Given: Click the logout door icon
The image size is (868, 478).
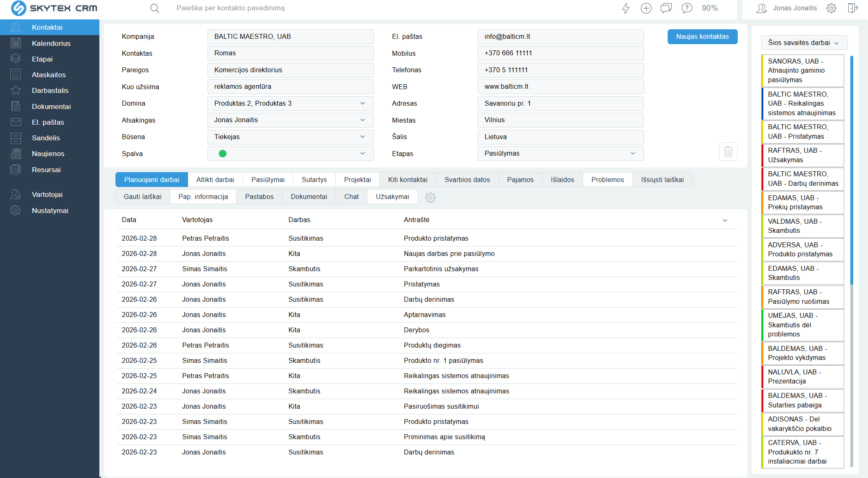Looking at the screenshot, I should tap(853, 8).
